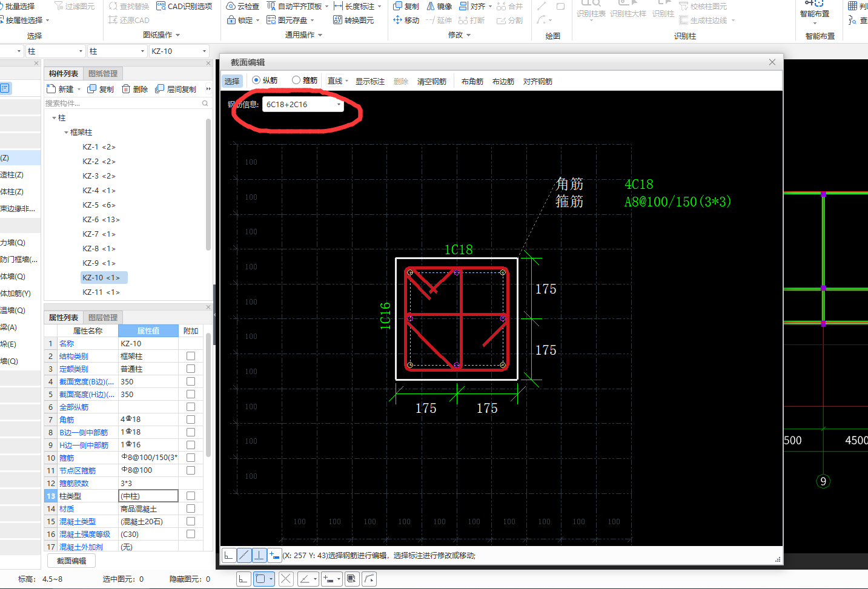Select KZ-5 <6> in the component tree
The image size is (868, 589).
click(x=99, y=205)
